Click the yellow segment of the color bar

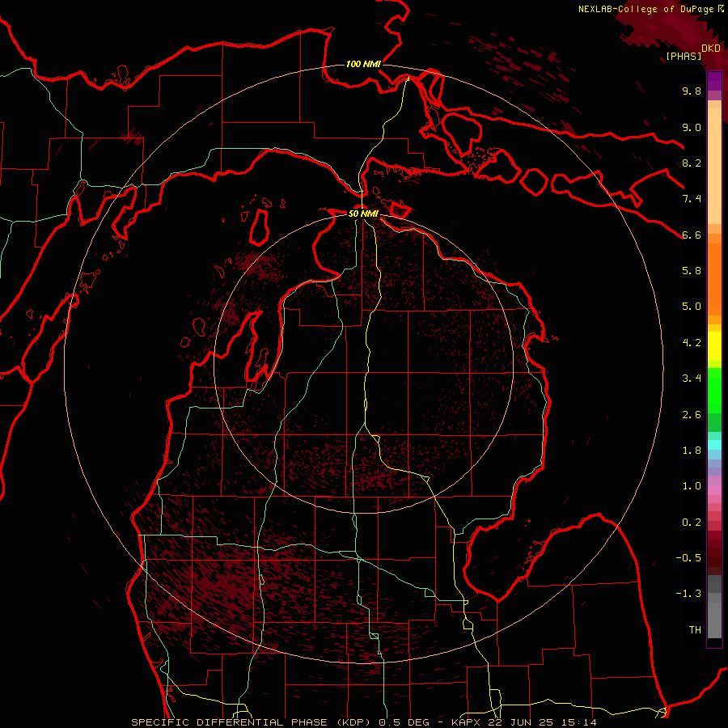pyautogui.click(x=714, y=346)
